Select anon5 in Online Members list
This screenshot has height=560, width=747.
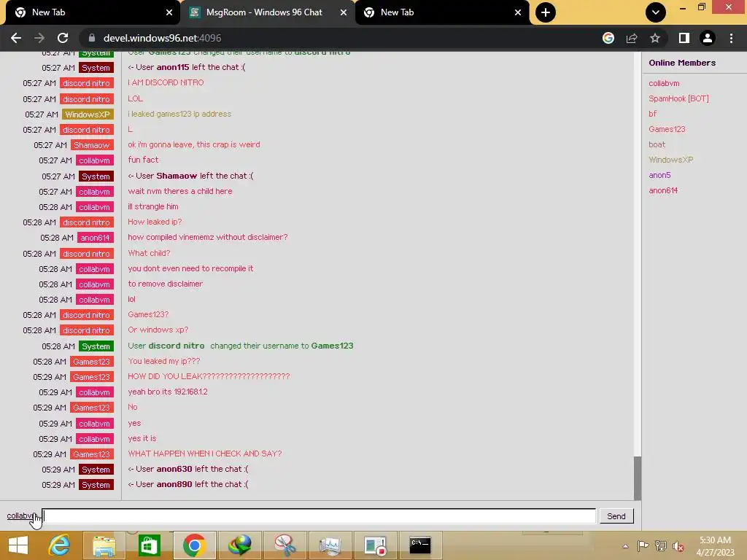(x=659, y=175)
